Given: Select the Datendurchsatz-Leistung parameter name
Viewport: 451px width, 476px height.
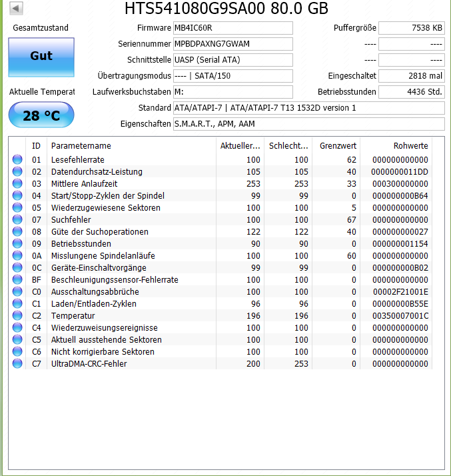Looking at the screenshot, I should 97,172.
